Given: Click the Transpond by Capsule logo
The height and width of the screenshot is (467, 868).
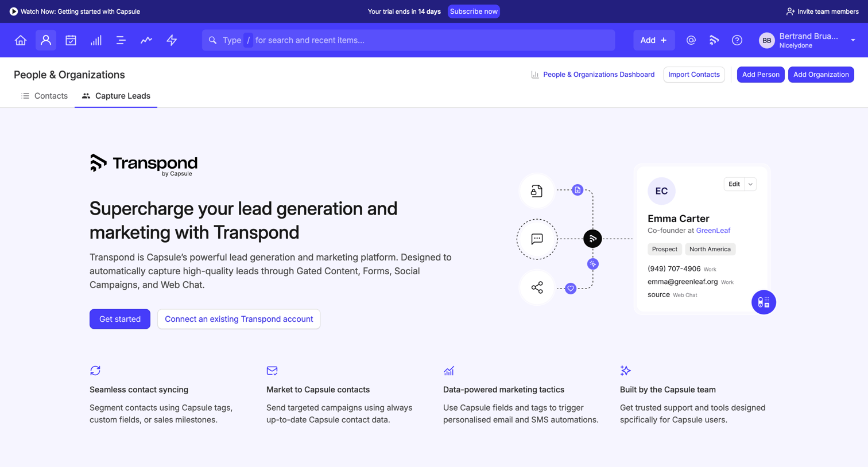Looking at the screenshot, I should click(x=144, y=165).
